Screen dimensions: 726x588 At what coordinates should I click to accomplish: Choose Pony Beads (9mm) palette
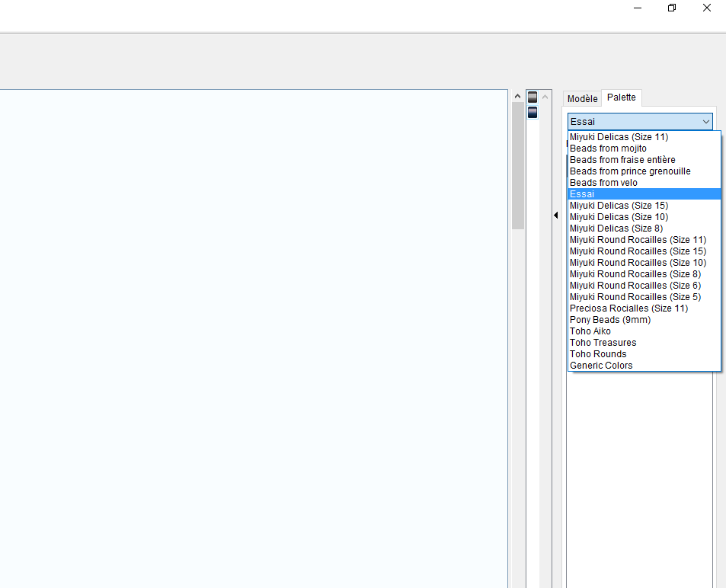[x=609, y=320]
